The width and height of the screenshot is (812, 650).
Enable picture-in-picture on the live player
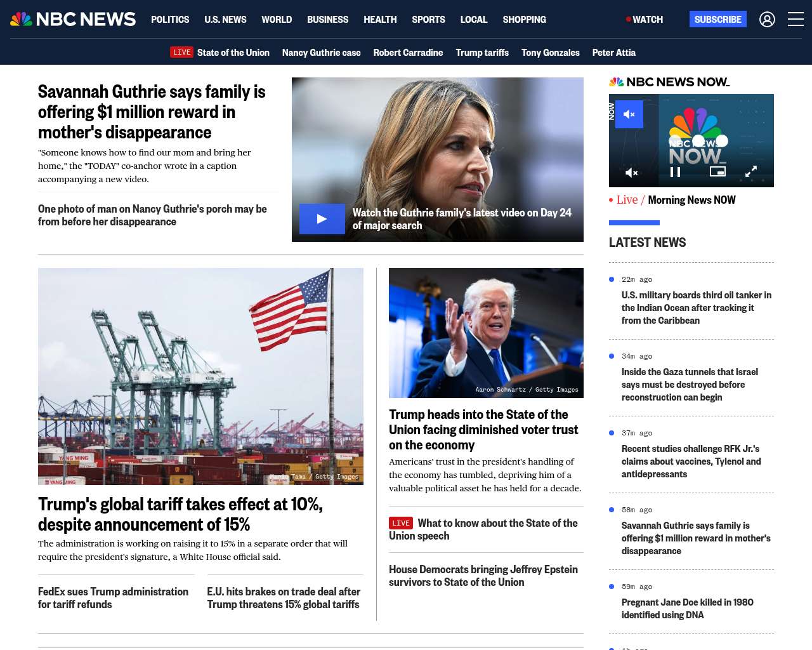click(x=717, y=172)
